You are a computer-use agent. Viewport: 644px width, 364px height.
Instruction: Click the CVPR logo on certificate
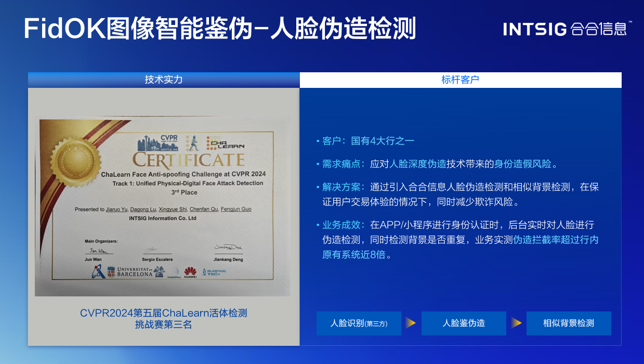pos(157,142)
